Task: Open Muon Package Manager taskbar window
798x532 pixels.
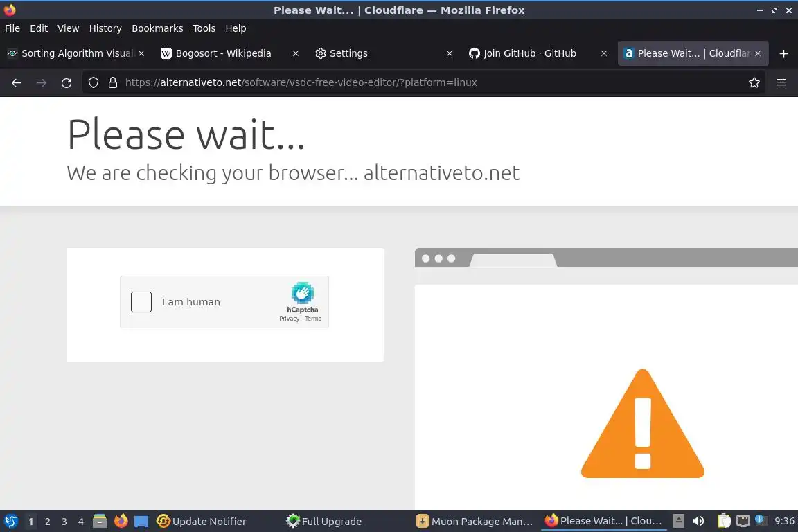Action: point(475,522)
